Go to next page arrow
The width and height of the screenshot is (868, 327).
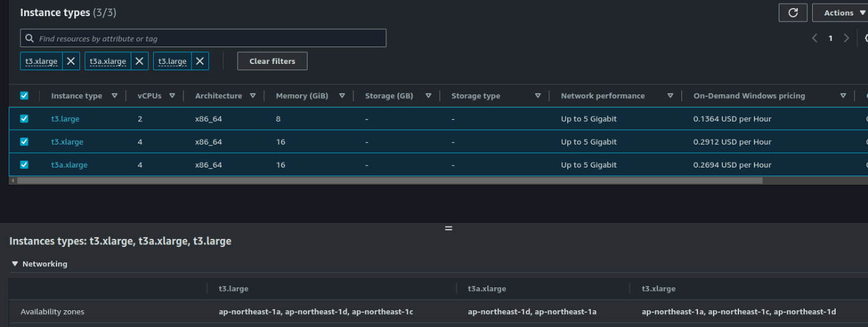pos(846,38)
